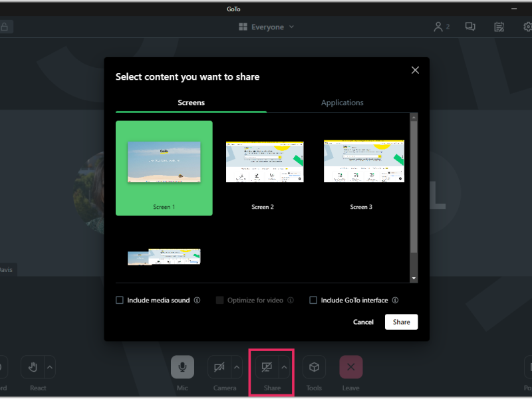The image size is (532, 399).
Task: Open the chat panel icon
Action: [470, 27]
